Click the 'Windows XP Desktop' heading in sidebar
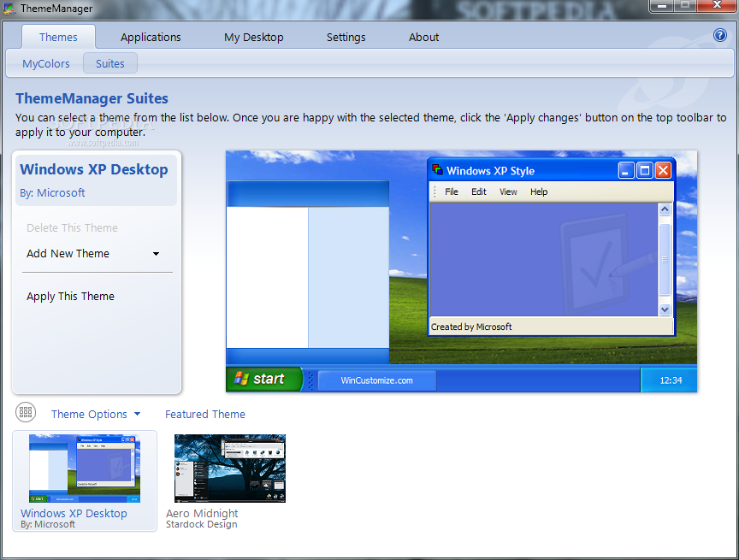Screen dimensions: 739x560 pos(94,169)
